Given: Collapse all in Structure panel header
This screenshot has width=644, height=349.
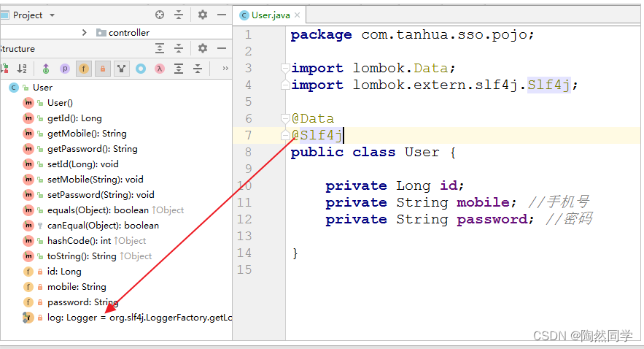Looking at the screenshot, I should pos(179,48).
